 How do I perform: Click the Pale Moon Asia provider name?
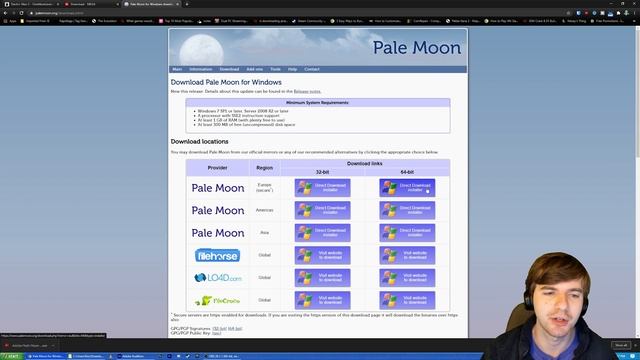pyautogui.click(x=218, y=233)
